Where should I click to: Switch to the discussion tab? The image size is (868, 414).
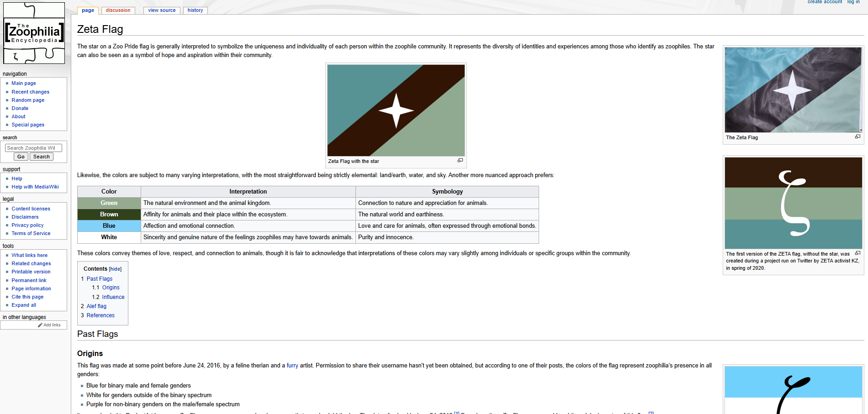[118, 10]
